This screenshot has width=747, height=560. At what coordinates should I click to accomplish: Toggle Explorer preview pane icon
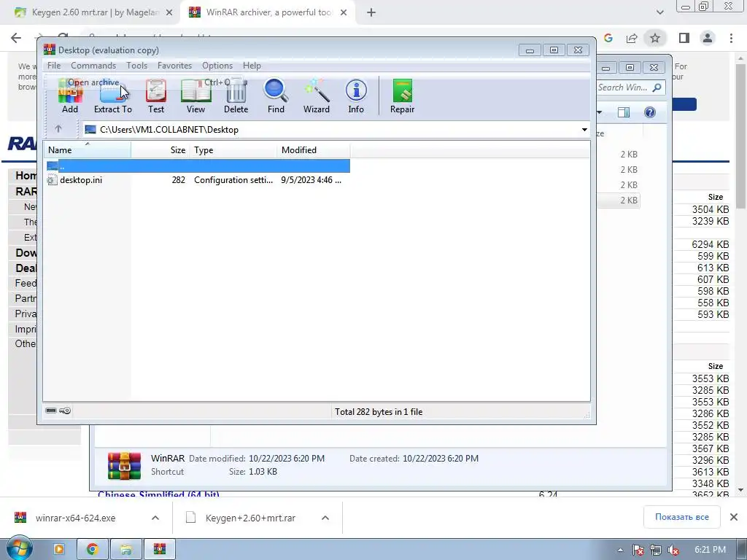[624, 112]
